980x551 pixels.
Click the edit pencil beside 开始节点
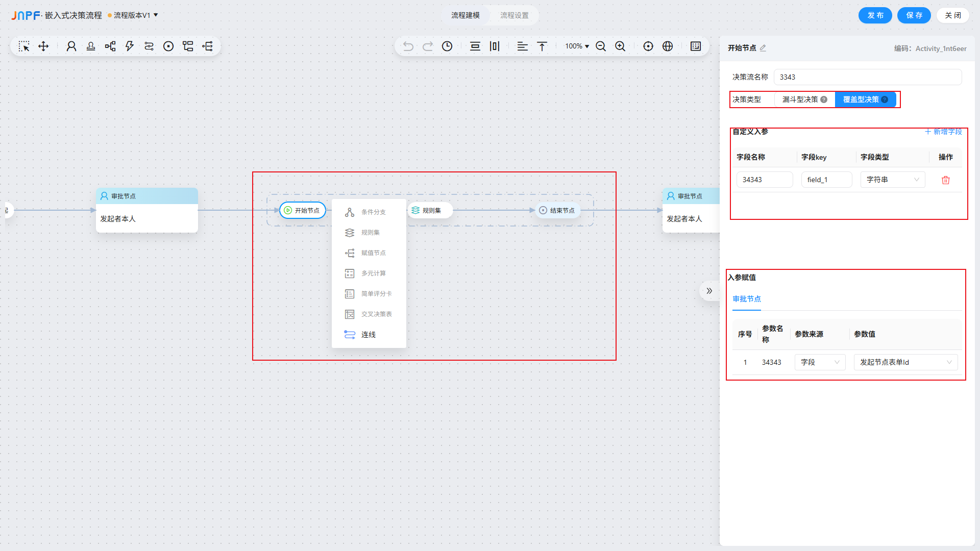click(763, 48)
